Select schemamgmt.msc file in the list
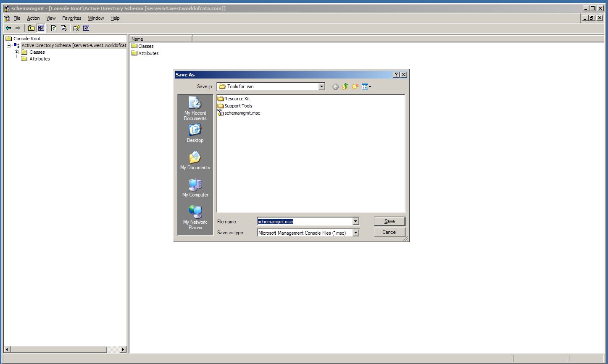Image resolution: width=608 pixels, height=364 pixels. pos(239,113)
